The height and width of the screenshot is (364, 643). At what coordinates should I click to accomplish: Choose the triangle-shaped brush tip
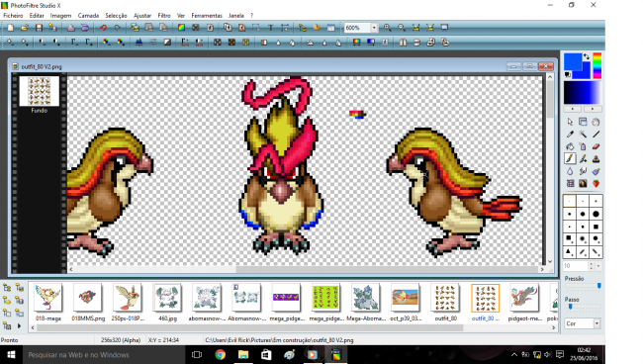pyautogui.click(x=570, y=252)
